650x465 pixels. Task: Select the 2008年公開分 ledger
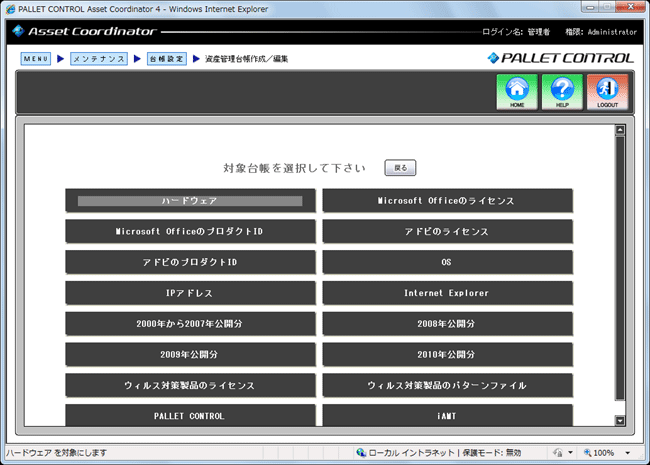tap(448, 324)
